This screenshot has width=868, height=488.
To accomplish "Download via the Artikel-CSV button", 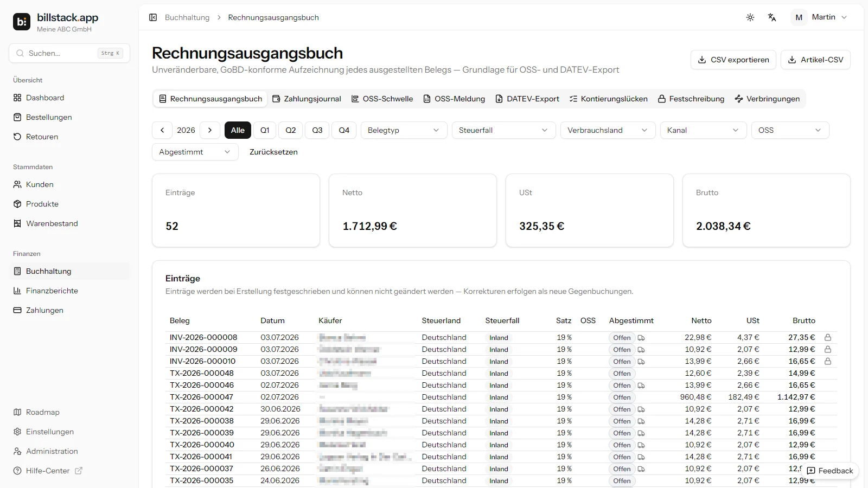I will 815,60.
